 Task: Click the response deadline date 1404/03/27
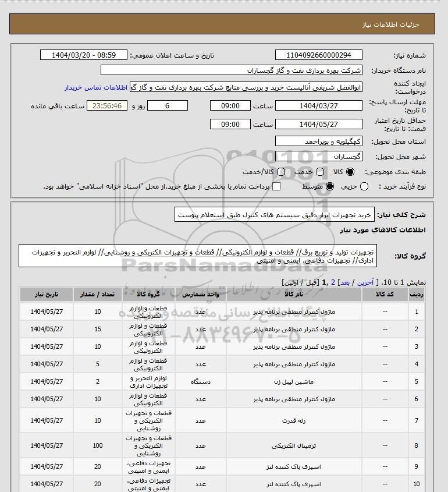[x=318, y=106]
